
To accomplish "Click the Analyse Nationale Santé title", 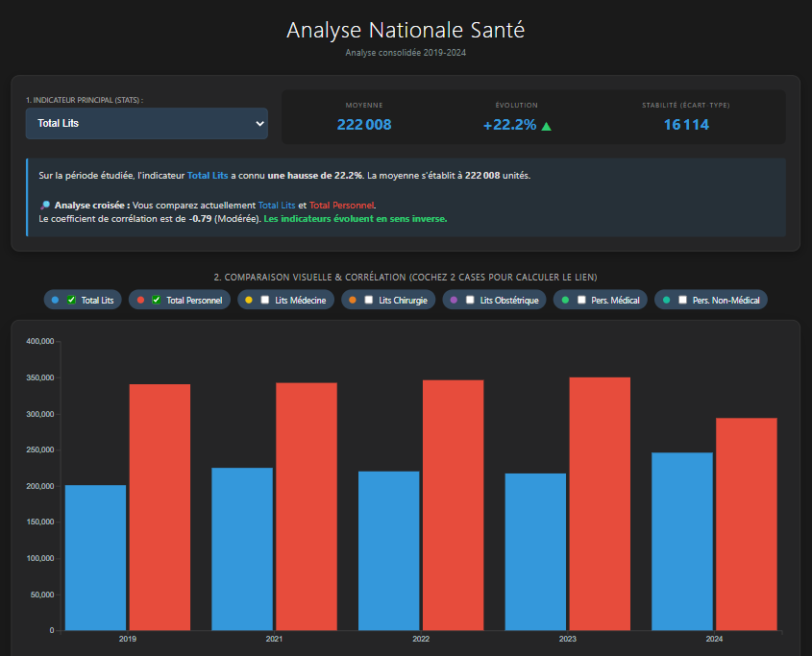I will (406, 30).
